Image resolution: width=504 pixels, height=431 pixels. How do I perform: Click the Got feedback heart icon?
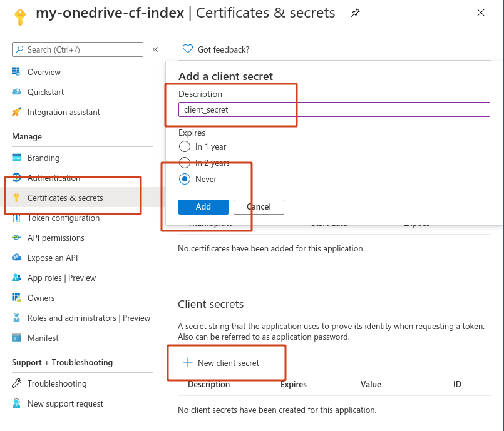(188, 49)
